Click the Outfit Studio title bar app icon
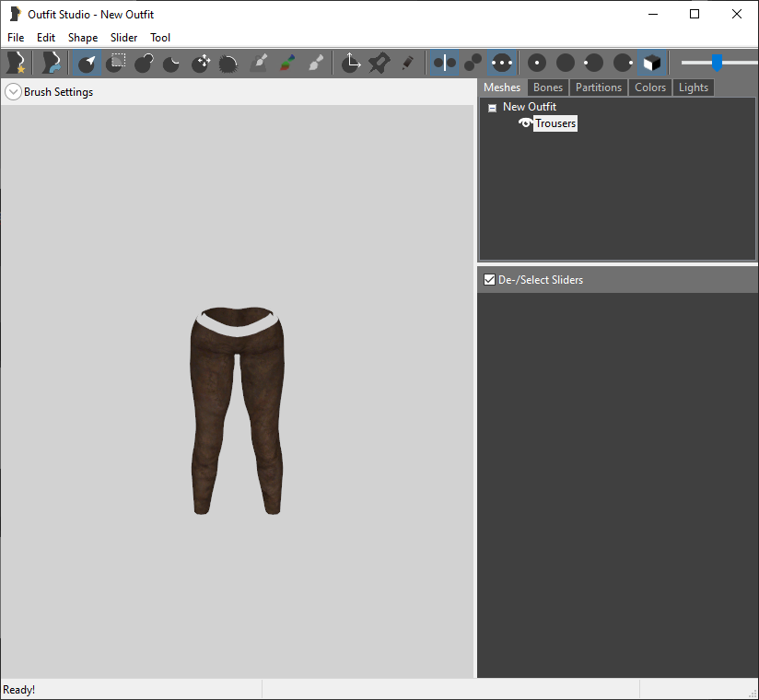This screenshot has height=700, width=759. [x=15, y=15]
